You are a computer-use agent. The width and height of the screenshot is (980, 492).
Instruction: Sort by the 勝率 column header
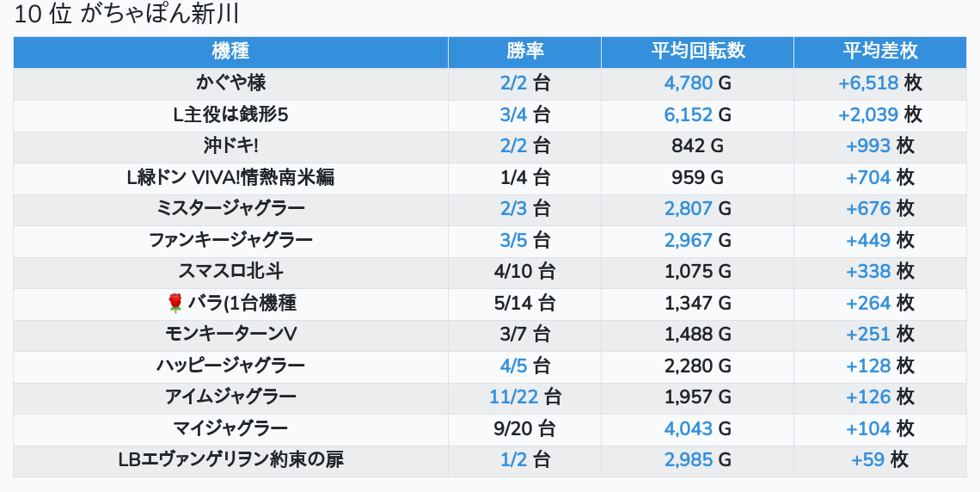point(524,52)
